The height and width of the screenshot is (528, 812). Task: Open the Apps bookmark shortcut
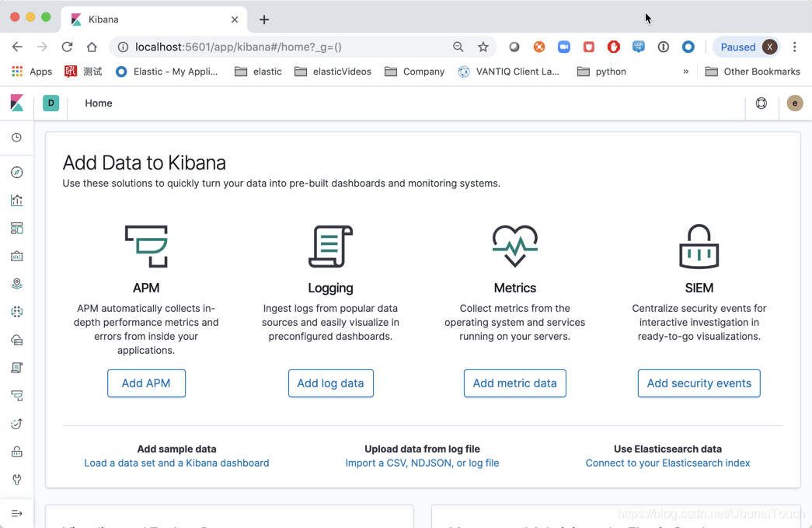pyautogui.click(x=32, y=72)
